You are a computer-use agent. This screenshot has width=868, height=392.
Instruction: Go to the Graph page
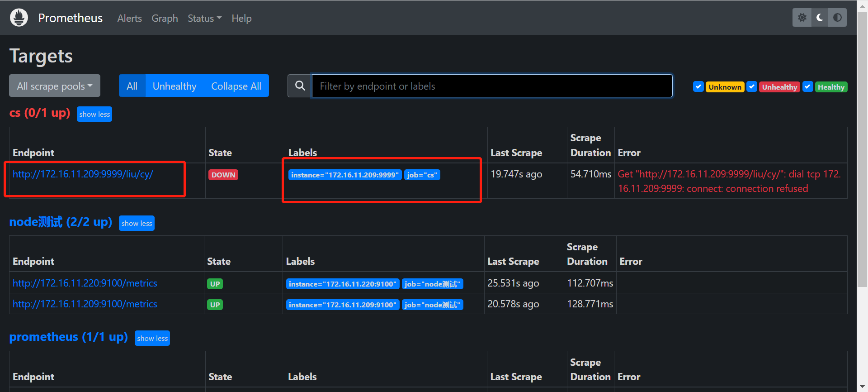[x=165, y=18]
